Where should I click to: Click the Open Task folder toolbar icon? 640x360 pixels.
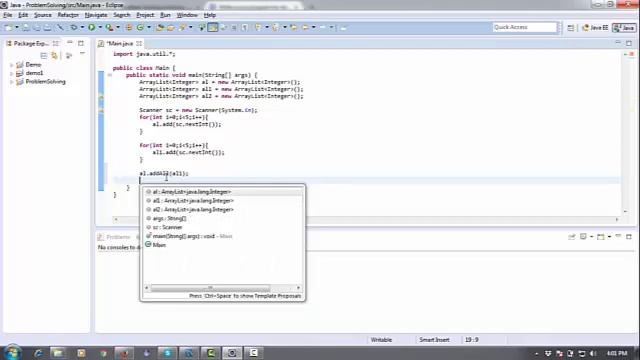[171, 27]
